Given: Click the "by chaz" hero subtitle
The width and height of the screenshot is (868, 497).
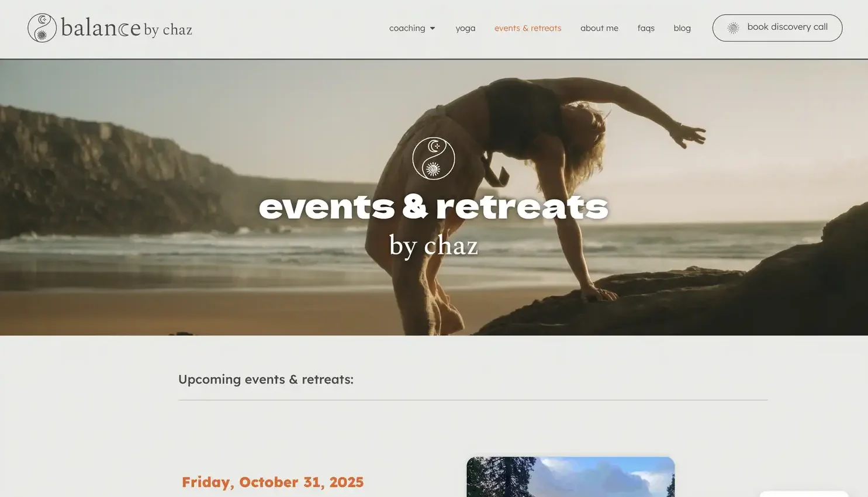Looking at the screenshot, I should click(434, 245).
